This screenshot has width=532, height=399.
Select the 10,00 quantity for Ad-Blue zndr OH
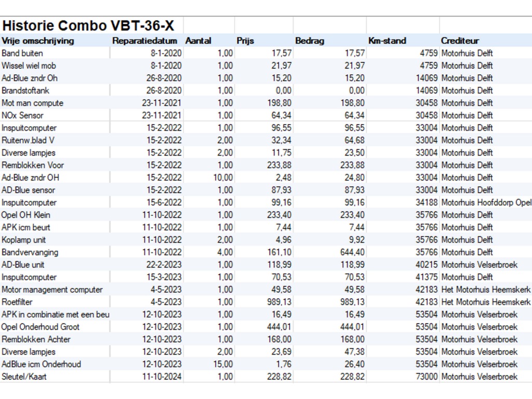[x=223, y=178]
